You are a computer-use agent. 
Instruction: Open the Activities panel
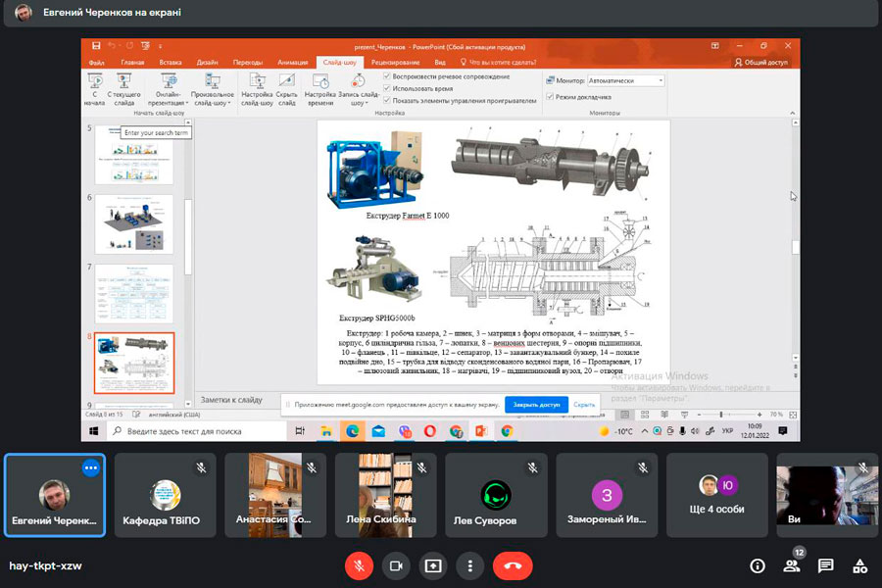tap(859, 565)
